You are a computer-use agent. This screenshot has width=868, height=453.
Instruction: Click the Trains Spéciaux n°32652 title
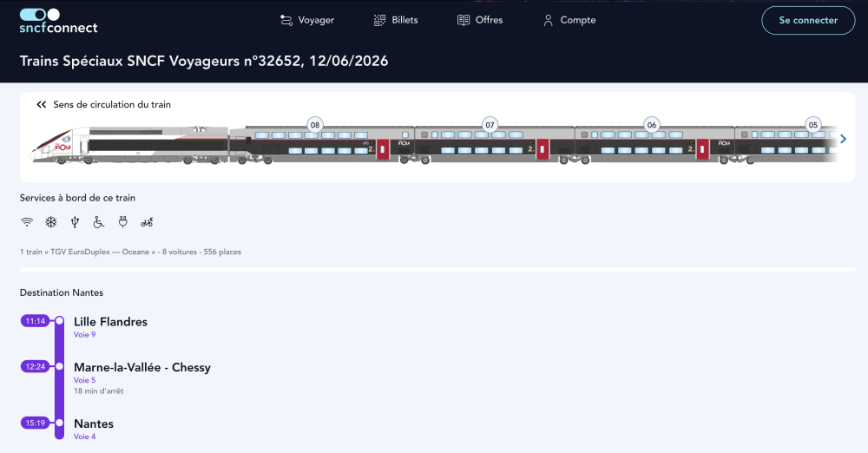pos(204,61)
